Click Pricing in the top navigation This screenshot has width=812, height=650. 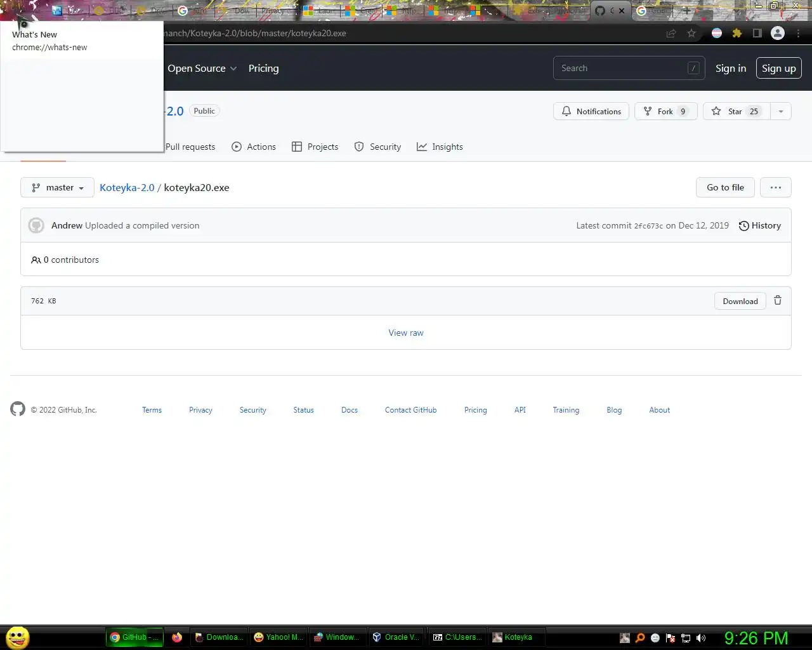(x=263, y=68)
